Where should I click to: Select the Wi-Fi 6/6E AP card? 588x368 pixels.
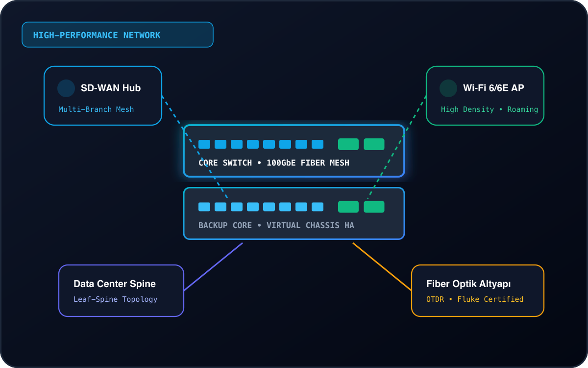pyautogui.click(x=485, y=96)
